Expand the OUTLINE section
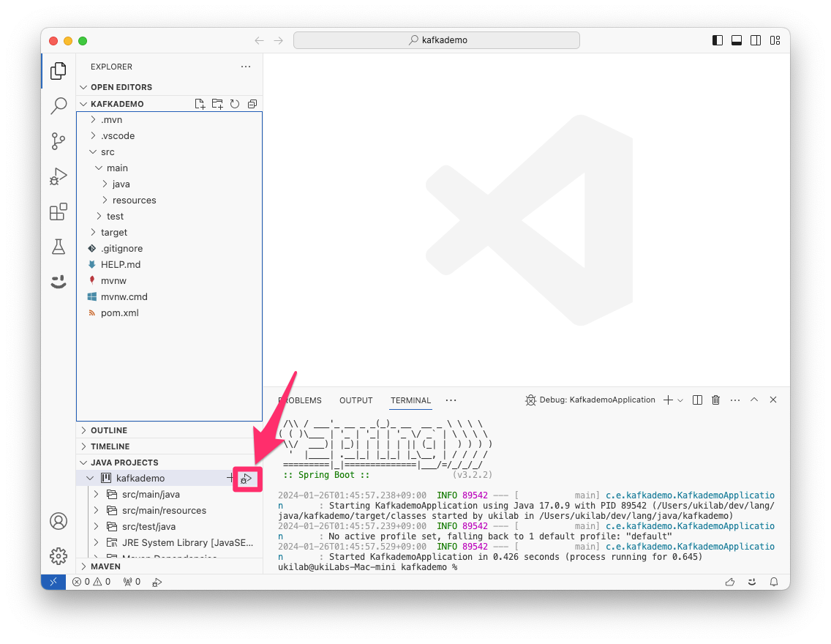The image size is (831, 644). [x=170, y=430]
